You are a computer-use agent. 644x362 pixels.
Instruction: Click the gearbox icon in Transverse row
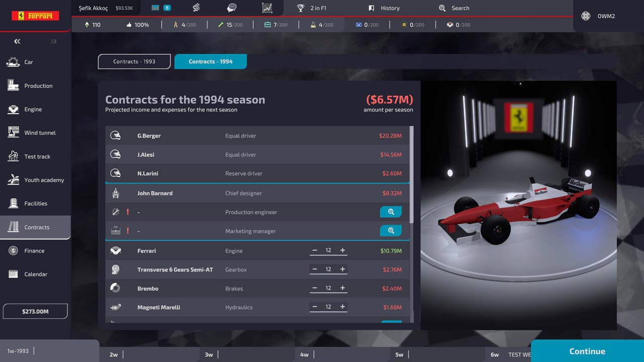pyautogui.click(x=115, y=269)
